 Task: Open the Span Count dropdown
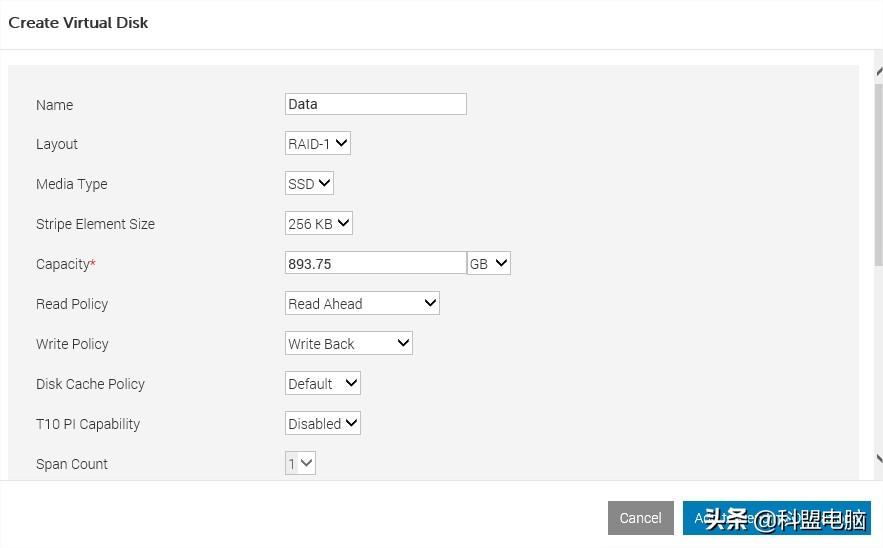(x=300, y=464)
